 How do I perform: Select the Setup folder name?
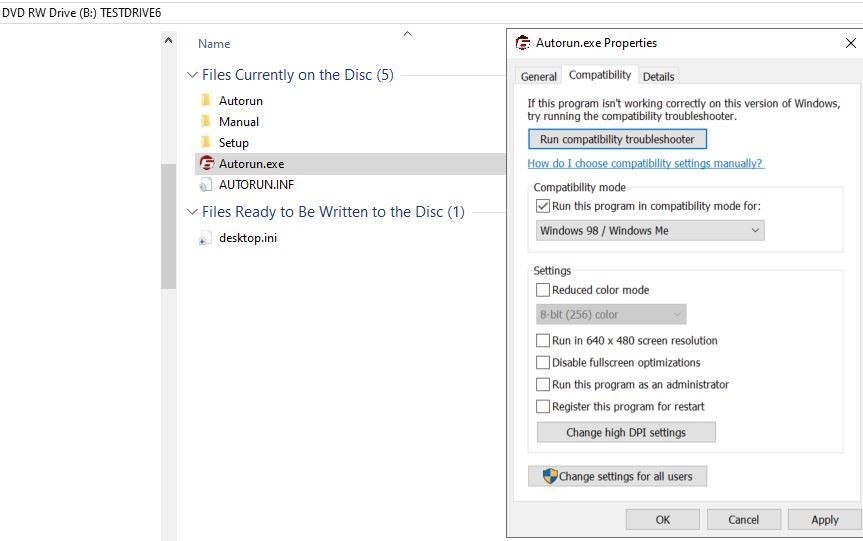click(233, 143)
